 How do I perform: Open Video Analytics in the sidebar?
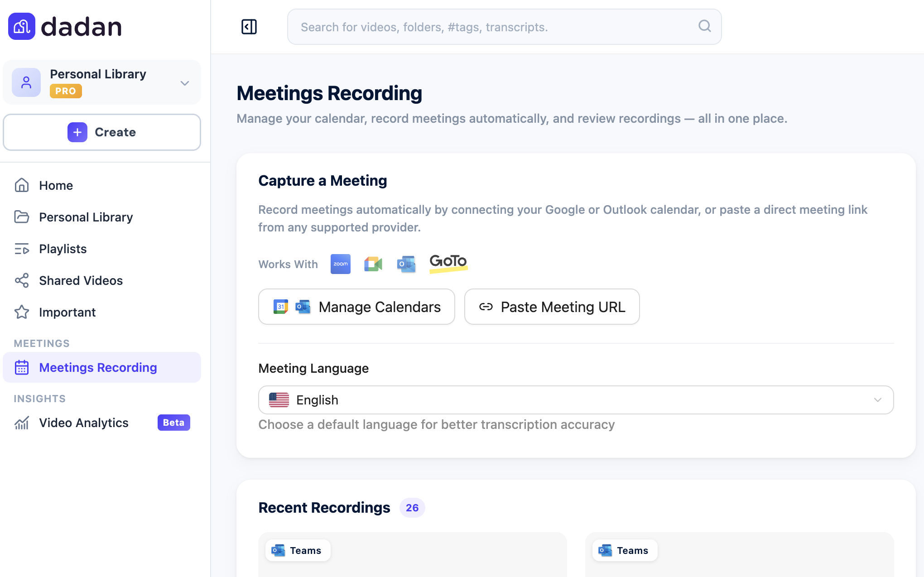[x=102, y=423]
